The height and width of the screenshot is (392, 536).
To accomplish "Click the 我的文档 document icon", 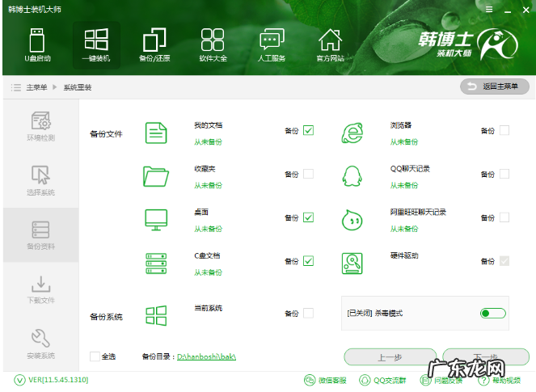I will [x=156, y=133].
